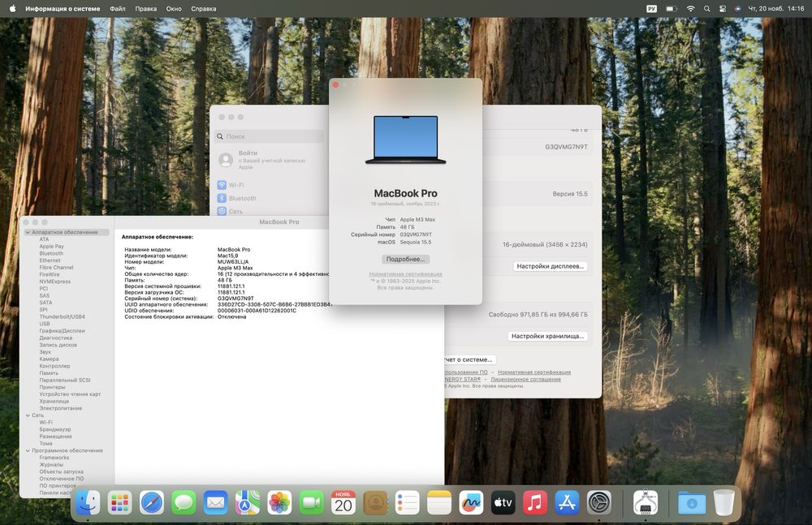The width and height of the screenshot is (812, 525).
Task: Click the Настройки хранилища... button
Action: click(x=547, y=336)
